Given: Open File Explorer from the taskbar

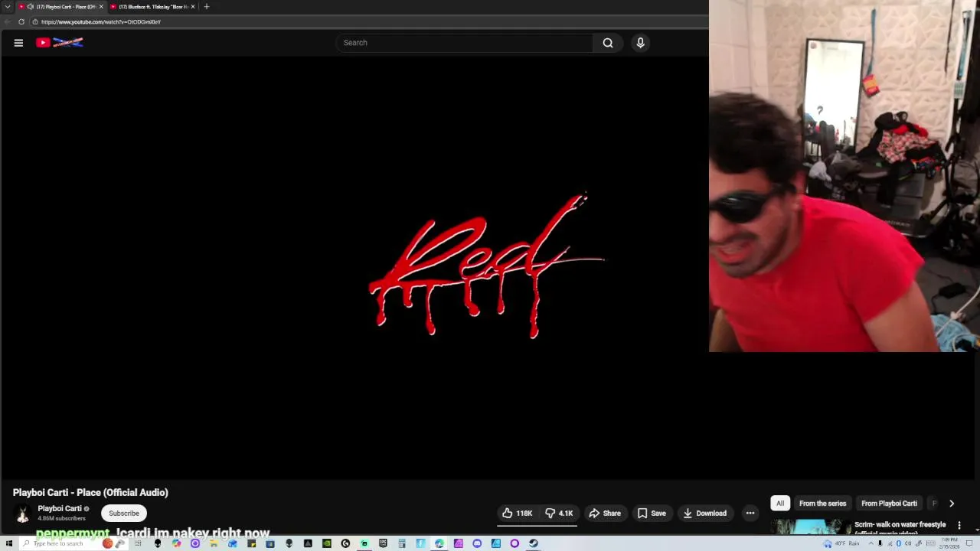Looking at the screenshot, I should pyautogui.click(x=213, y=543).
